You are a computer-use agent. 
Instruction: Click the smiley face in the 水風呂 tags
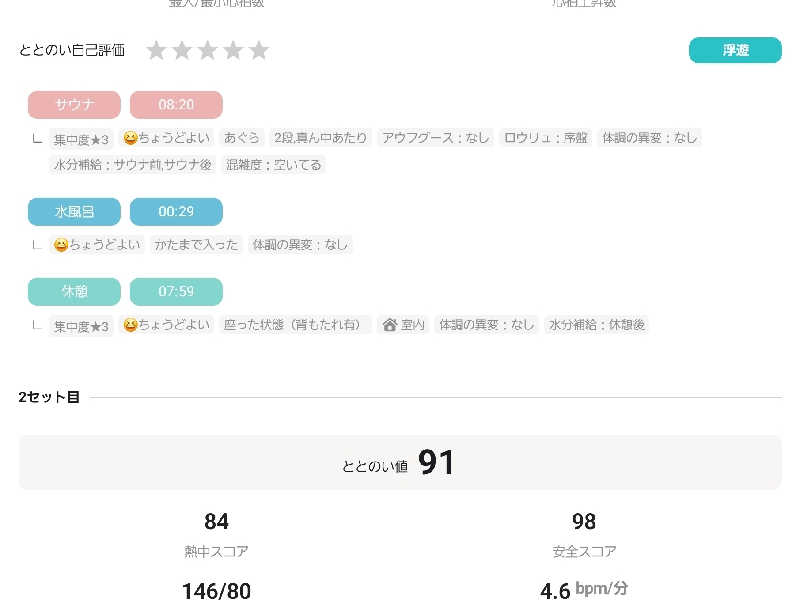61,244
